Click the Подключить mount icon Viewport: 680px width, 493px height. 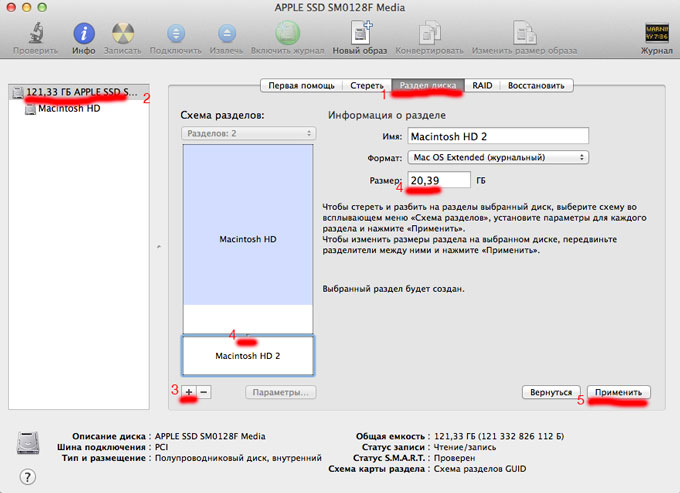pyautogui.click(x=176, y=33)
